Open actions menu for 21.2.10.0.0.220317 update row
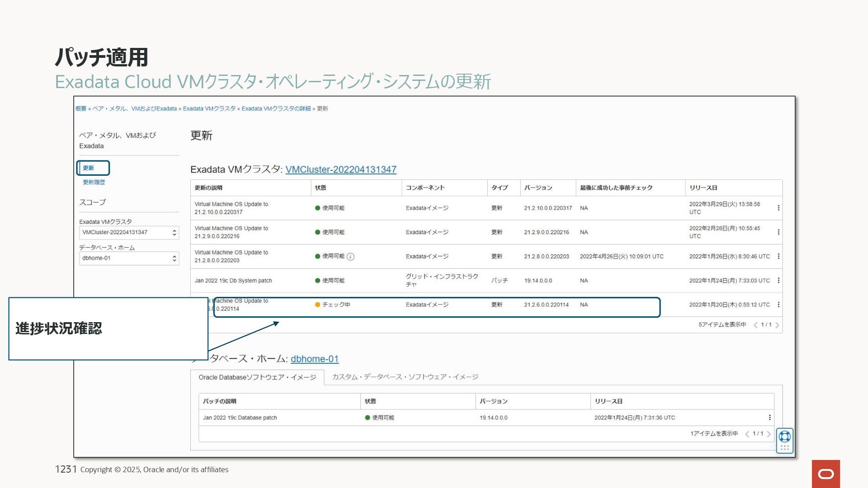 778,208
